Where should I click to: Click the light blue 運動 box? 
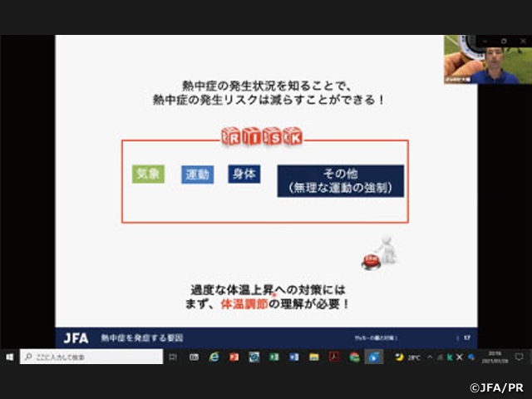[x=197, y=174]
